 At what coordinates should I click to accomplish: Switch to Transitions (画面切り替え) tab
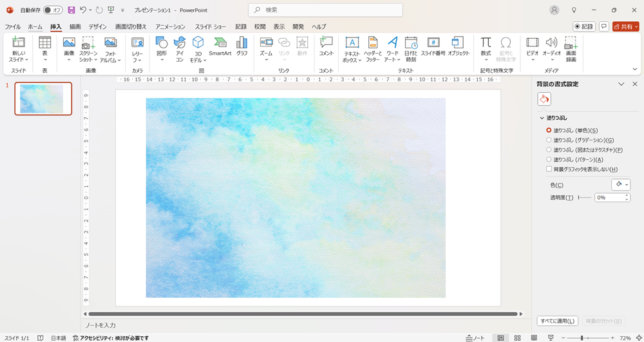click(131, 26)
